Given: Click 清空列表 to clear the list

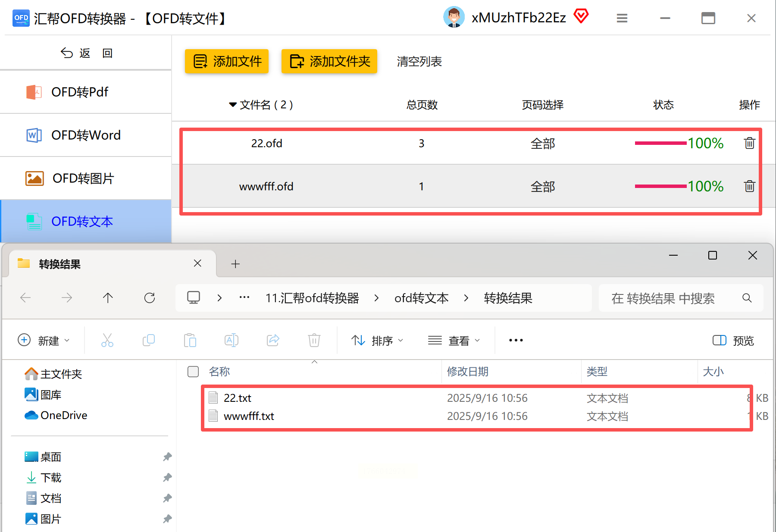Looking at the screenshot, I should [419, 62].
